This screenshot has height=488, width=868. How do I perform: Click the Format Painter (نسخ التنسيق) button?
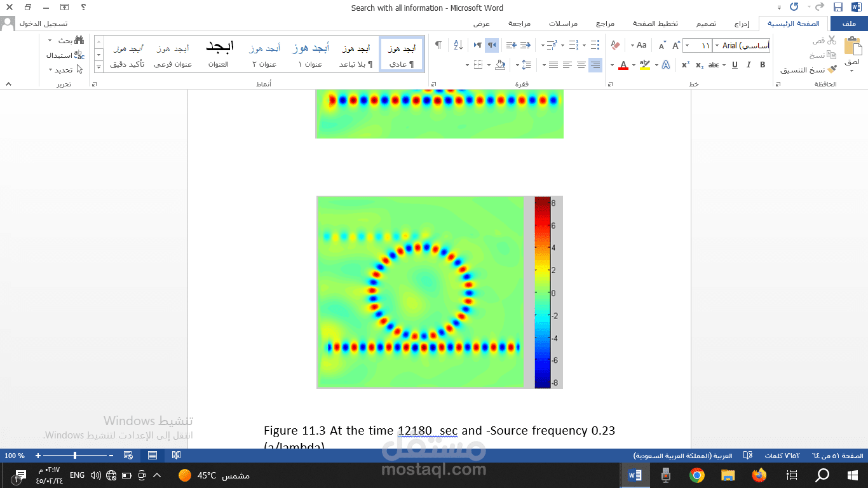point(808,70)
